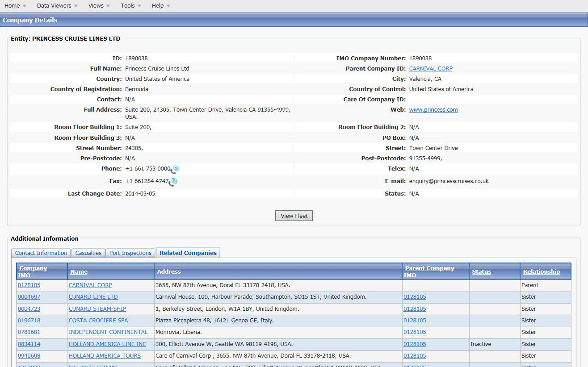Open the Data Viewers menu

[58, 6]
